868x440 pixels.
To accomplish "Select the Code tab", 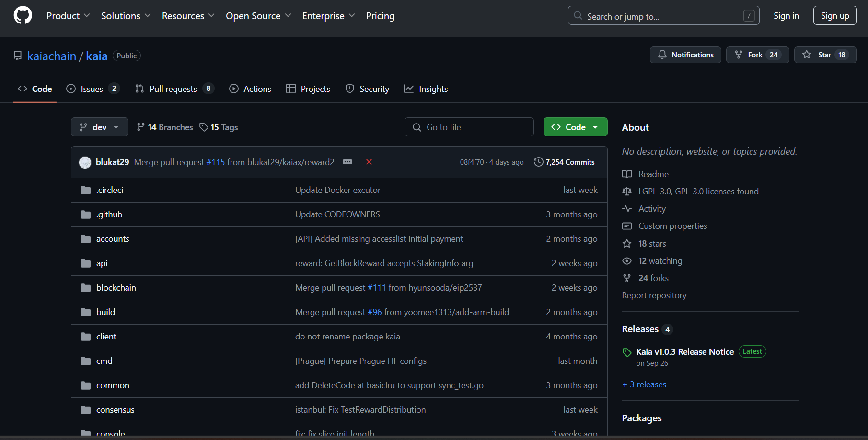I will point(35,89).
